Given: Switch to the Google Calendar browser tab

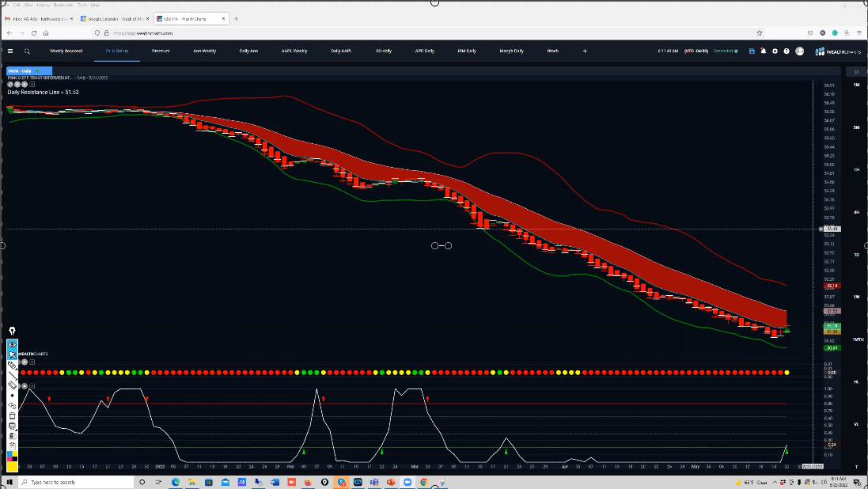Looking at the screenshot, I should click(x=116, y=19).
